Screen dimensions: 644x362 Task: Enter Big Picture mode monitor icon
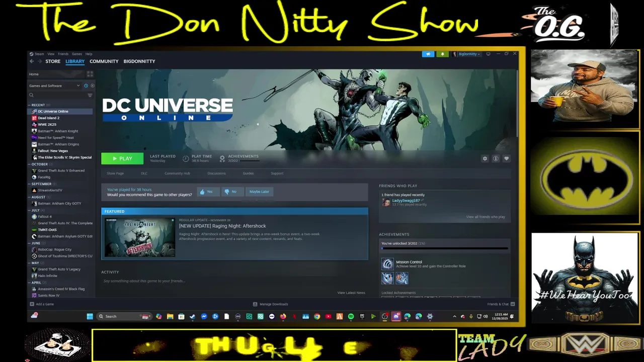488,54
